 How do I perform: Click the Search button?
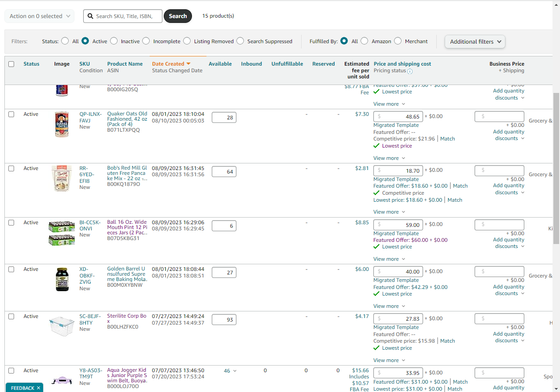[178, 16]
